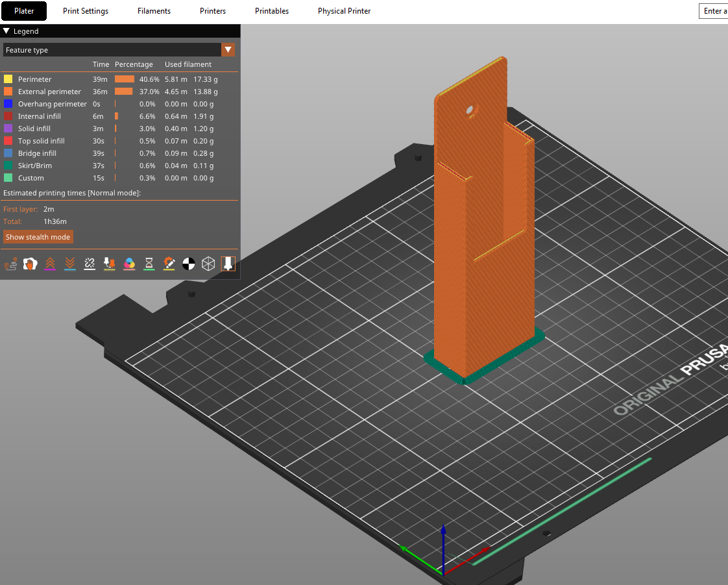The width and height of the screenshot is (728, 585).
Task: Toggle Custom G-codes gear-pencil icon
Action: pos(169,264)
